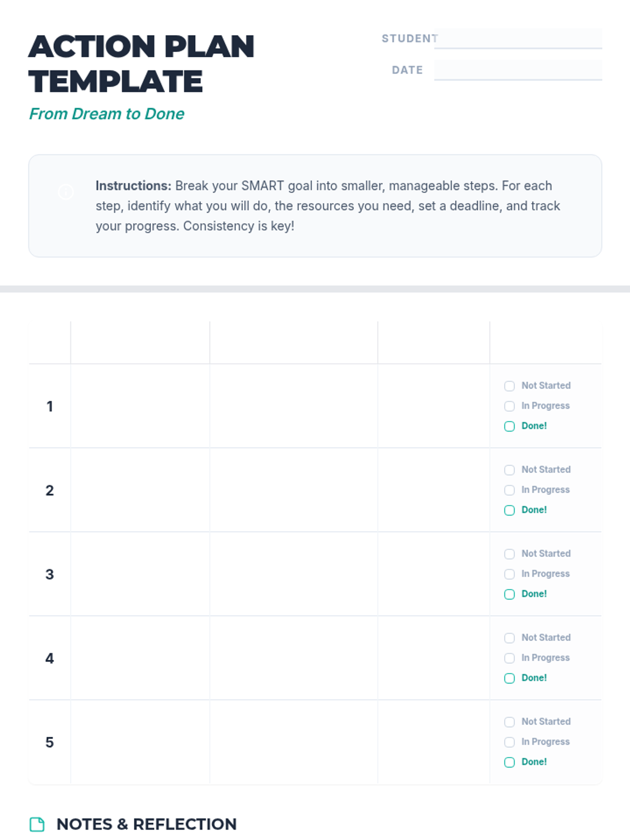
Task: Mark step 1 as Done!
Action: tap(509, 426)
